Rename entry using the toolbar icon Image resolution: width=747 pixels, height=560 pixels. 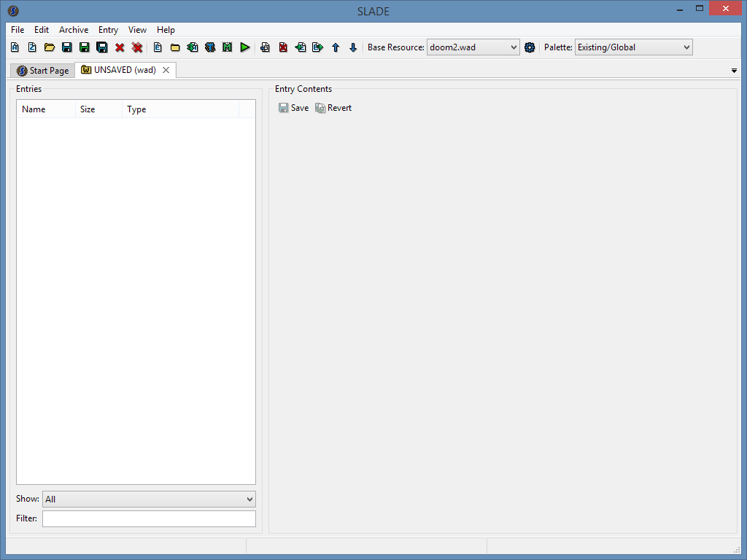266,47
